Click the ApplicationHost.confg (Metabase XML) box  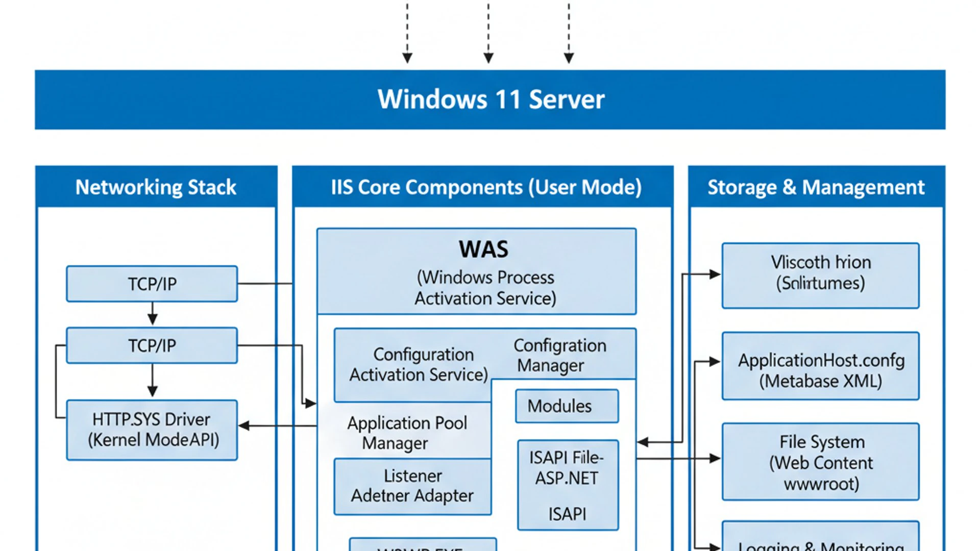tap(821, 366)
